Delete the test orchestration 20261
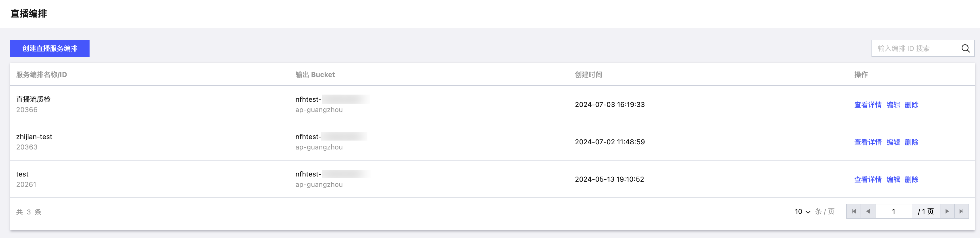The image size is (980, 238). click(911, 179)
